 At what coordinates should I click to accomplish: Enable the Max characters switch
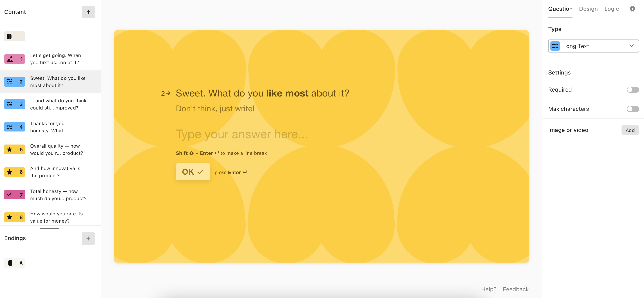pyautogui.click(x=633, y=109)
